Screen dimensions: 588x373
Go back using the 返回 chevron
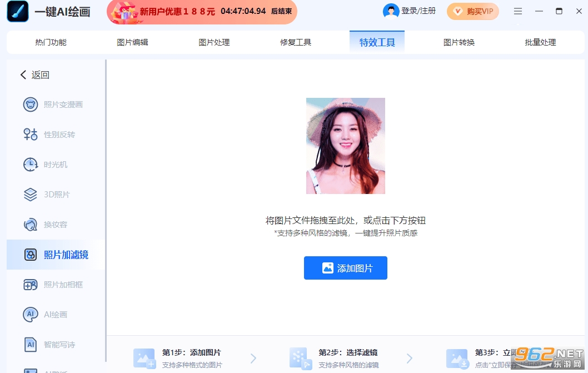coord(23,75)
